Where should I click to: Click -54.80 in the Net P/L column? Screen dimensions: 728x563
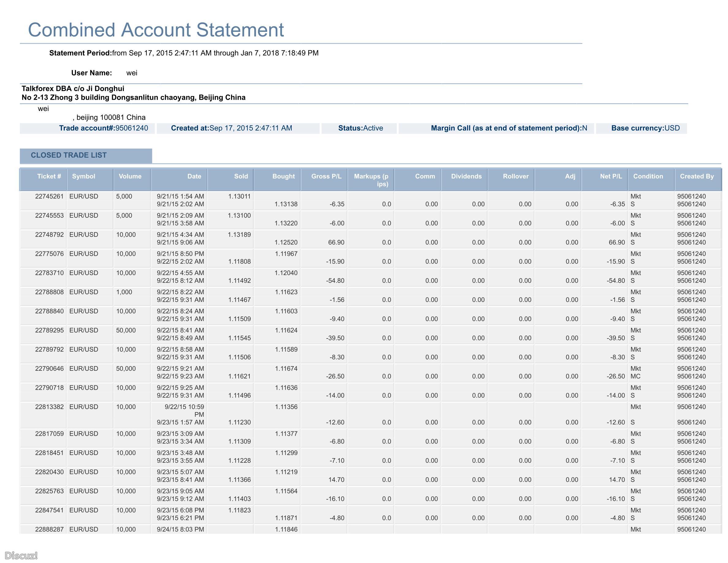click(616, 281)
